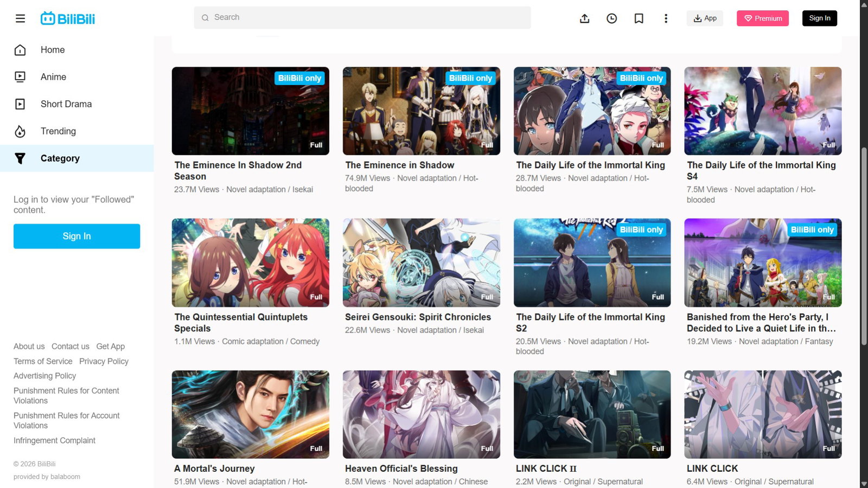Open Seirei Gensouki: Spirit Chronicles thumbnail
The width and height of the screenshot is (868, 488).
(422, 263)
